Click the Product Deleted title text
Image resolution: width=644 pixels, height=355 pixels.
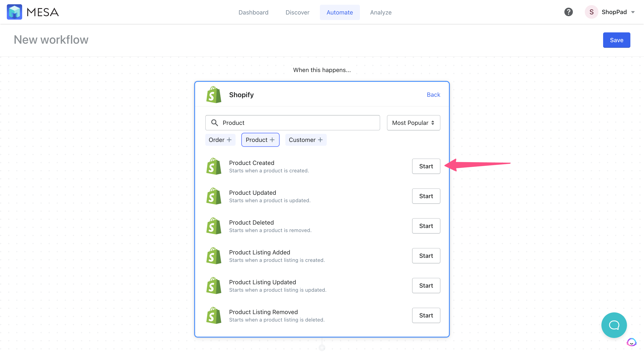(x=251, y=222)
